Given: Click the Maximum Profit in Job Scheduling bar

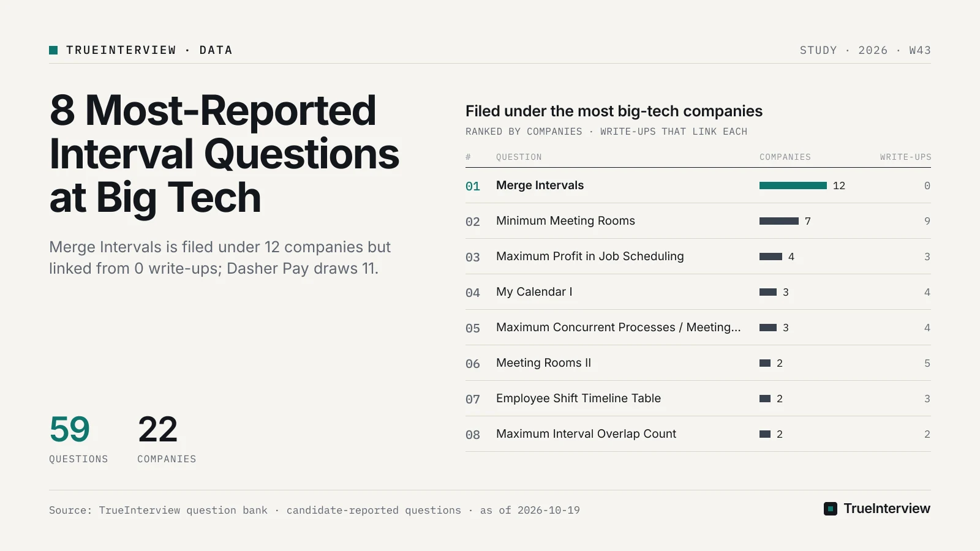Looking at the screenshot, I should point(771,257).
